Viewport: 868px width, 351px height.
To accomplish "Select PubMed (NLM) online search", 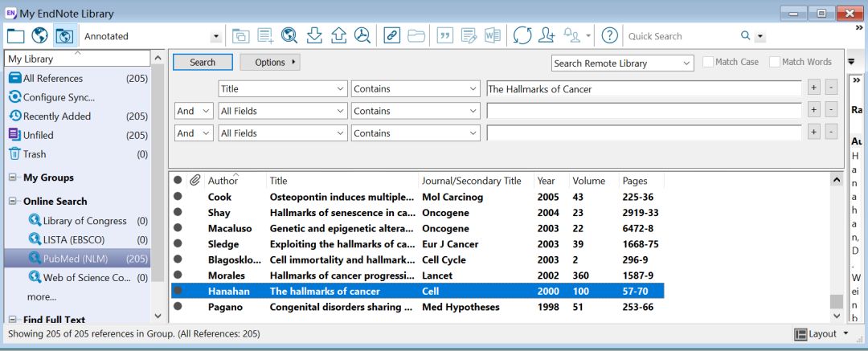I will point(77,259).
